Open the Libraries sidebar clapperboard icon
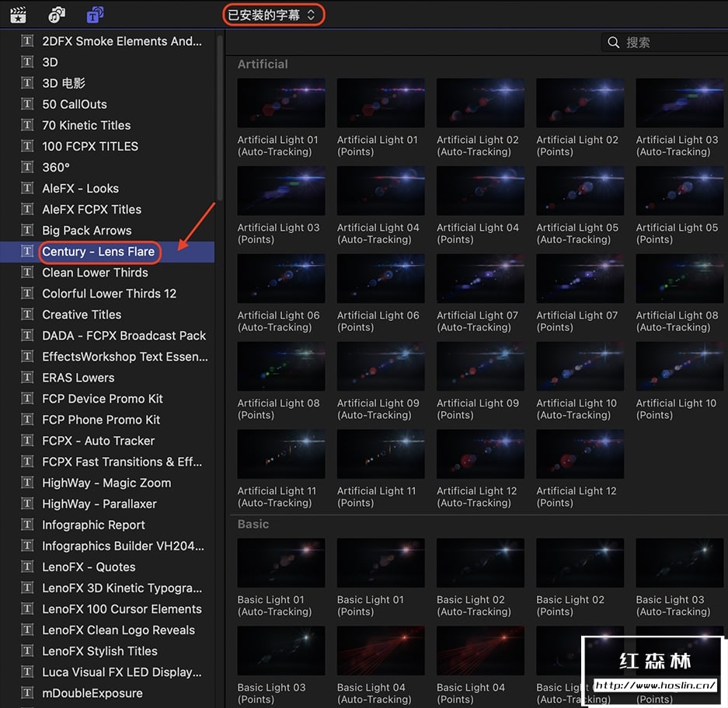Image resolution: width=728 pixels, height=708 pixels. (x=18, y=15)
